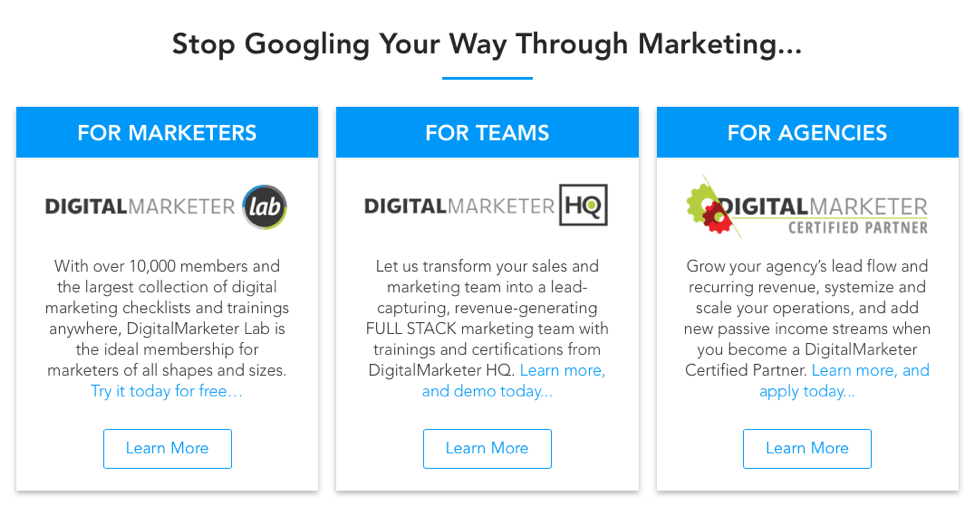
Task: Click the green and red gears icon
Action: [708, 205]
